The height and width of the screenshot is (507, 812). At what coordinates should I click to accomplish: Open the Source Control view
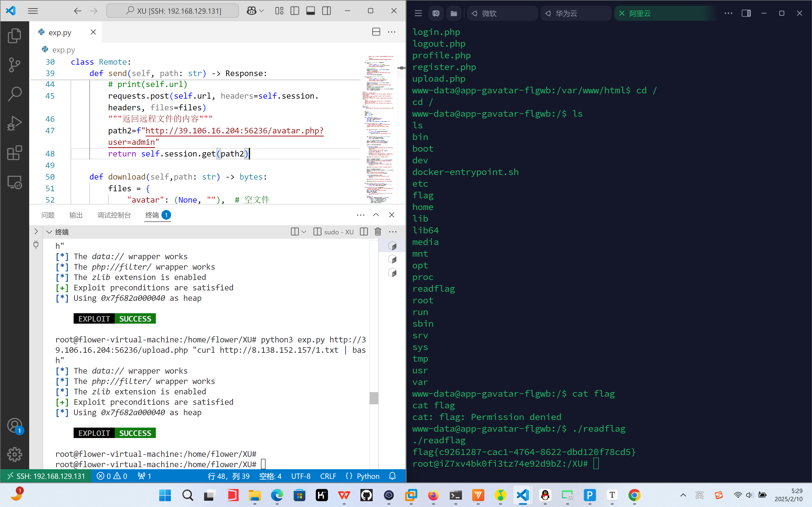[14, 65]
